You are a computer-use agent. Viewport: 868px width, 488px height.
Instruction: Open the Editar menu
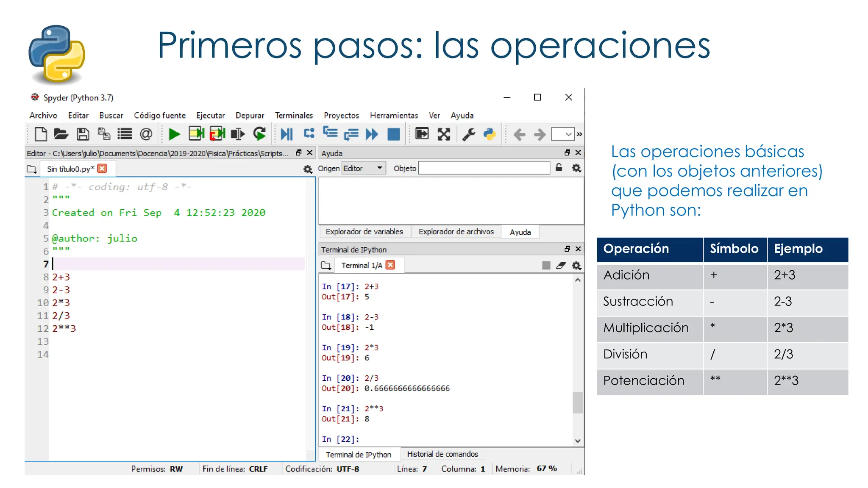point(78,115)
